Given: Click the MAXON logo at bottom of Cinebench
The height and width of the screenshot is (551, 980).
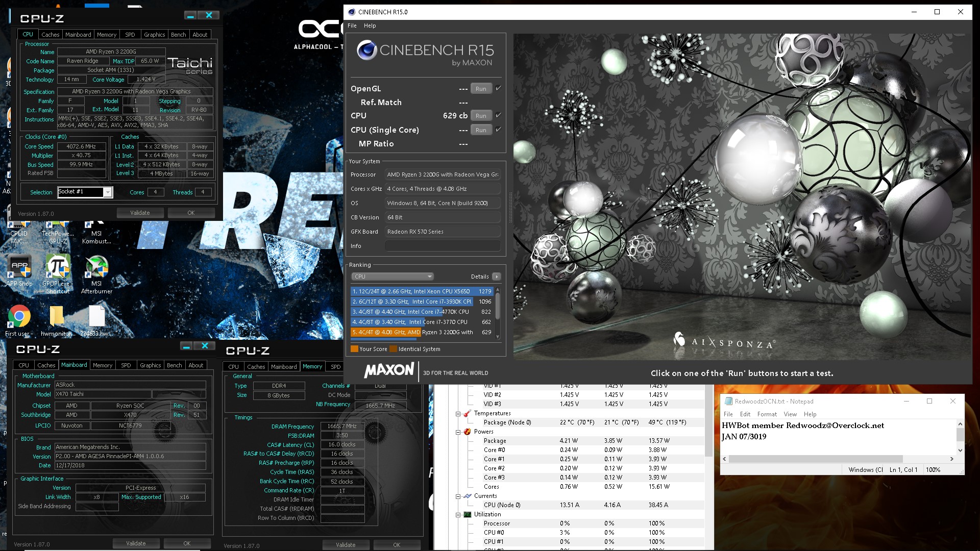Looking at the screenshot, I should [x=389, y=370].
